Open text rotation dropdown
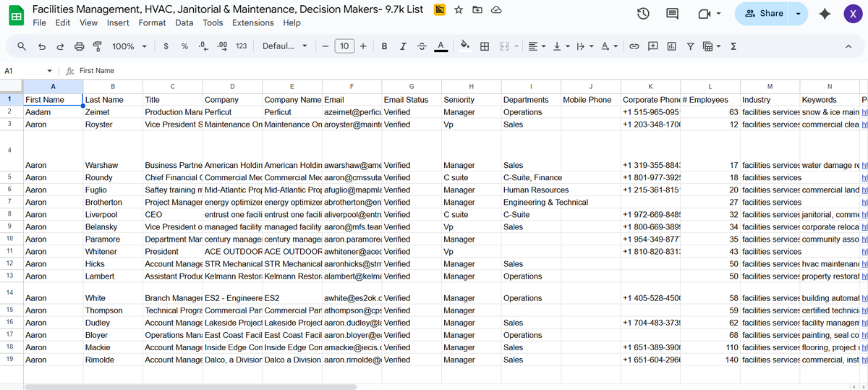868x390 pixels. point(609,46)
